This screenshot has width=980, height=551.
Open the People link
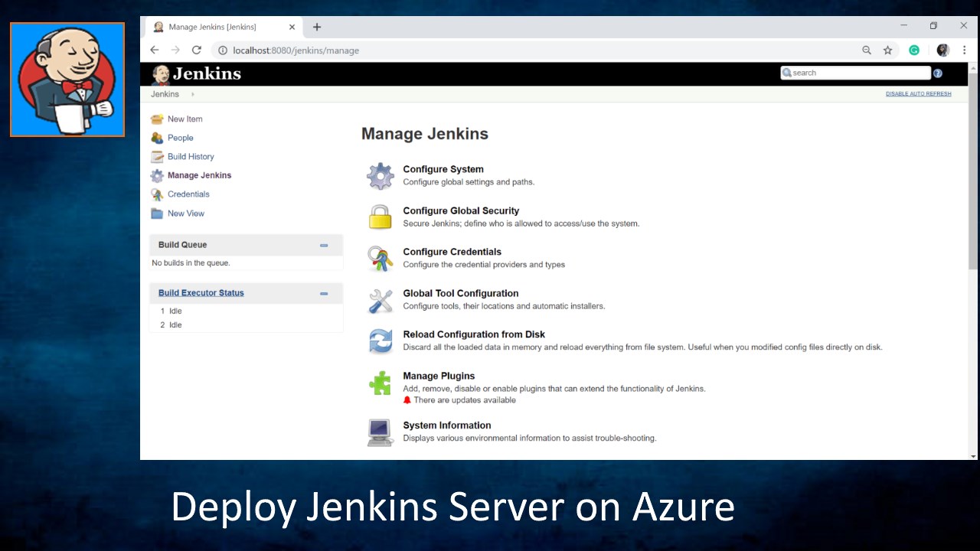point(181,138)
